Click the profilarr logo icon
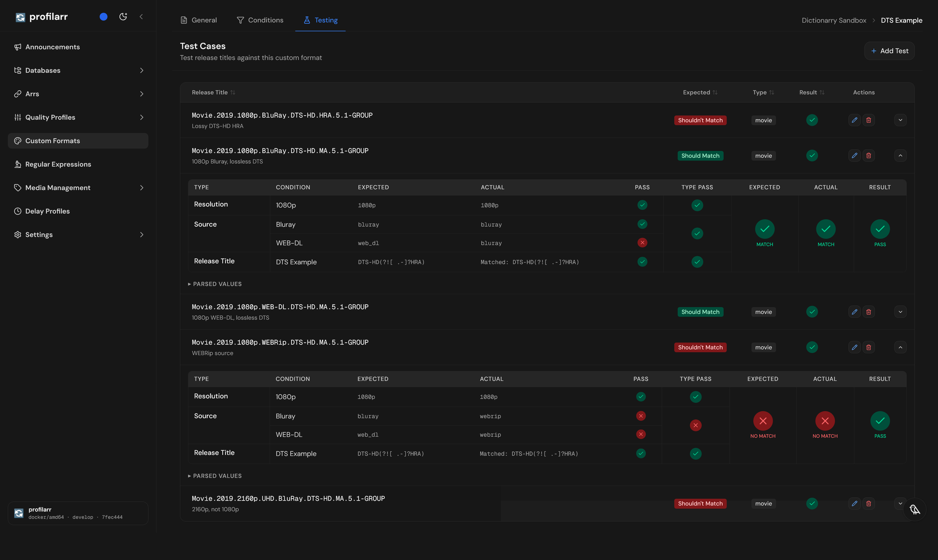Screen dimensions: 938x560 pos(20,17)
